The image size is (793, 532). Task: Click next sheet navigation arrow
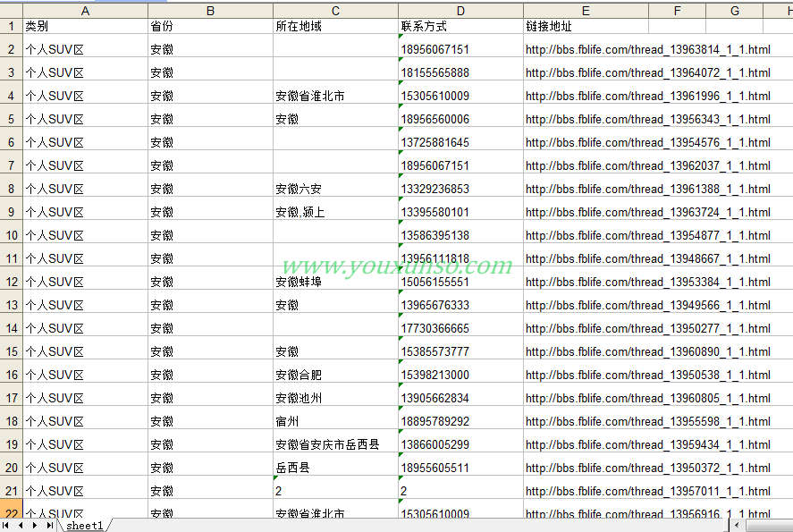tap(35, 526)
